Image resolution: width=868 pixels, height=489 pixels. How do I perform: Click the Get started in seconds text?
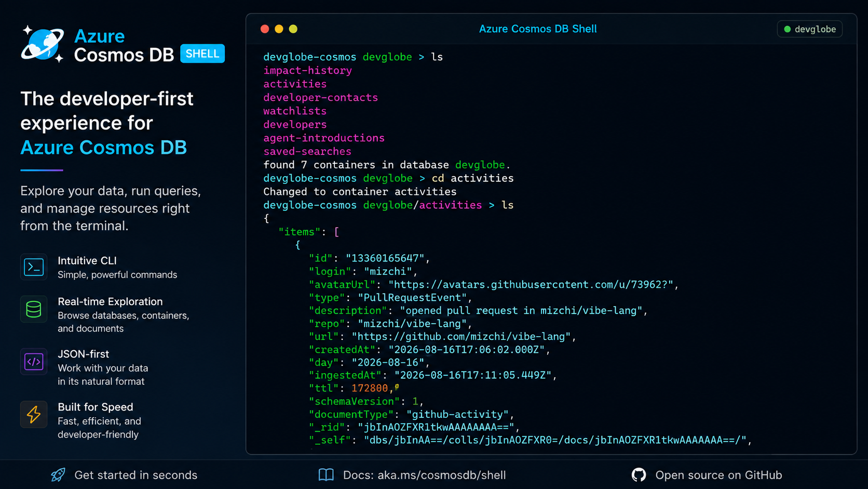click(136, 475)
